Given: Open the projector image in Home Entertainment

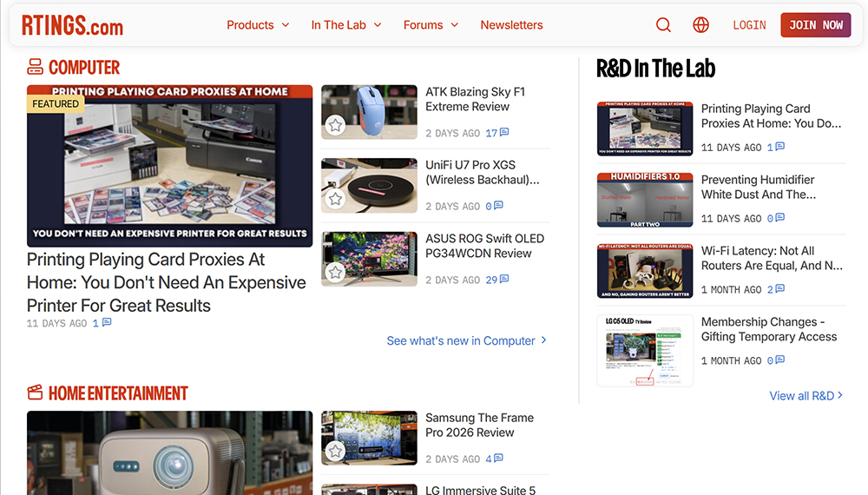Looking at the screenshot, I should click(170, 453).
